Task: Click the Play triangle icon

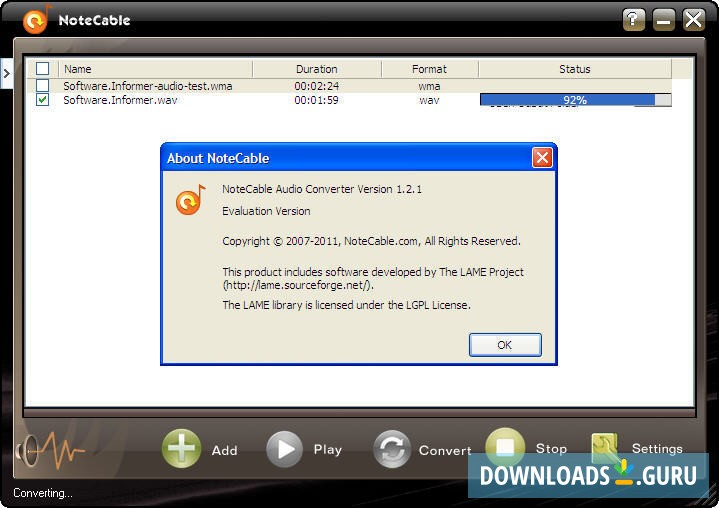Action: click(x=284, y=449)
